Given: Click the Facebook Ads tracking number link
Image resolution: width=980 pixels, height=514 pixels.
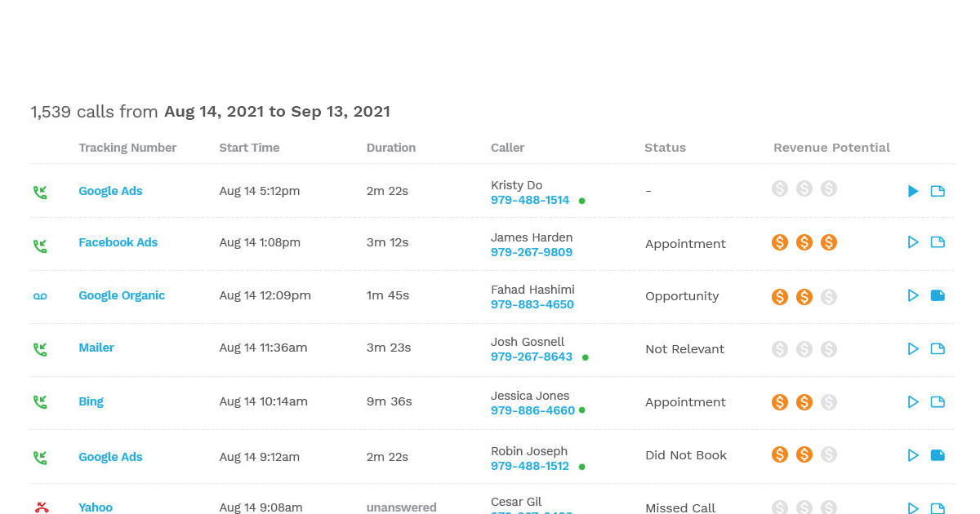Looking at the screenshot, I should (x=118, y=242).
